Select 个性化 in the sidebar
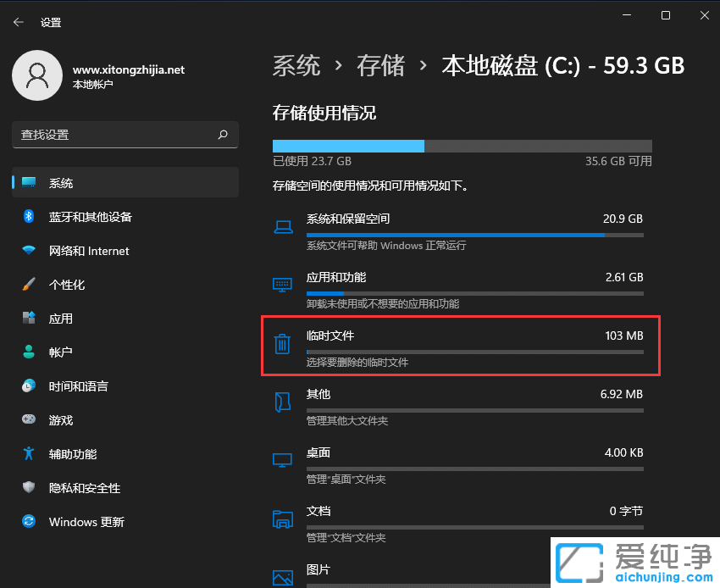Image resolution: width=720 pixels, height=588 pixels. [67, 285]
